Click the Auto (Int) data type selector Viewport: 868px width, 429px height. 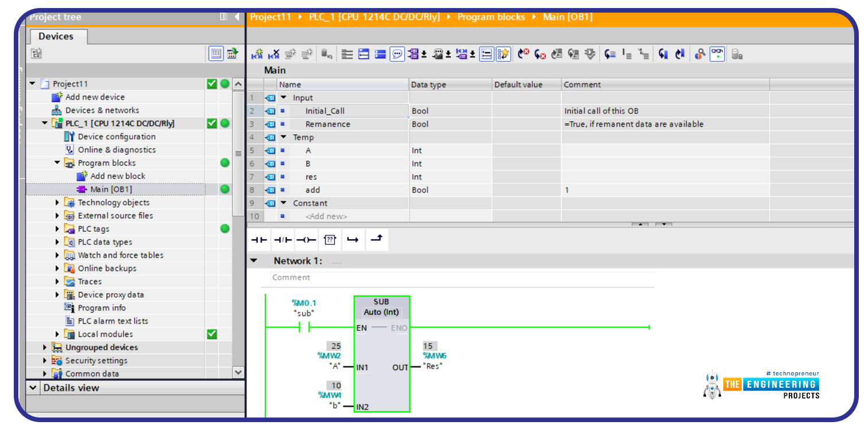point(382,313)
